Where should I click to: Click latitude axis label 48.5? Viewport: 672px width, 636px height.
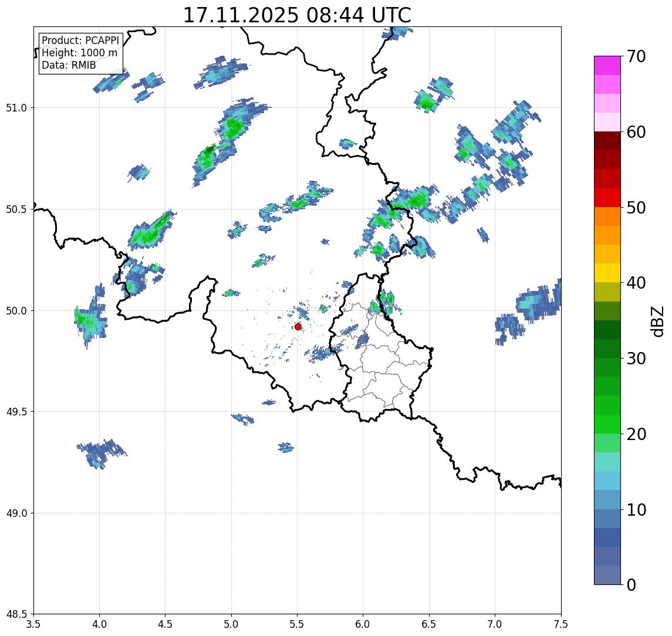(x=16, y=614)
